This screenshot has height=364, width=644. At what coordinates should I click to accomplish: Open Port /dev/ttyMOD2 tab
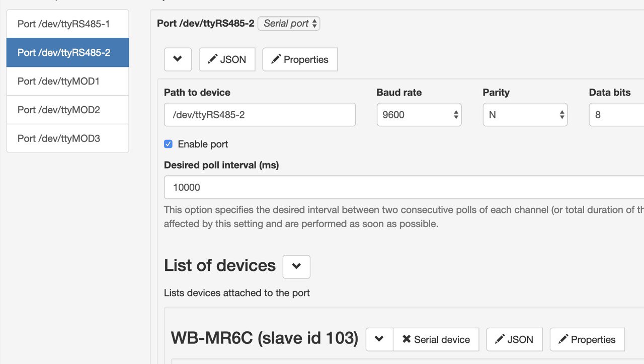[68, 110]
